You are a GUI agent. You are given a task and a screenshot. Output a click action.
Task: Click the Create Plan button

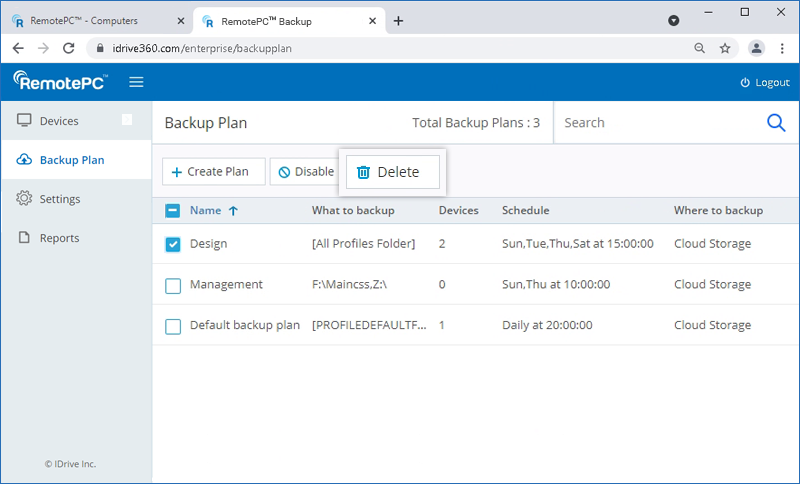213,172
